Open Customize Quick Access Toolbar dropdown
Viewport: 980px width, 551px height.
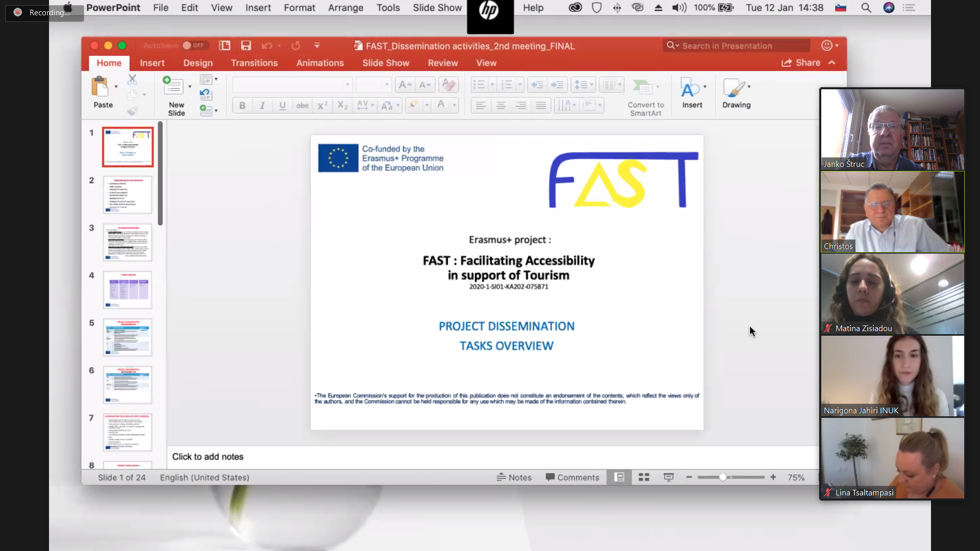317,45
